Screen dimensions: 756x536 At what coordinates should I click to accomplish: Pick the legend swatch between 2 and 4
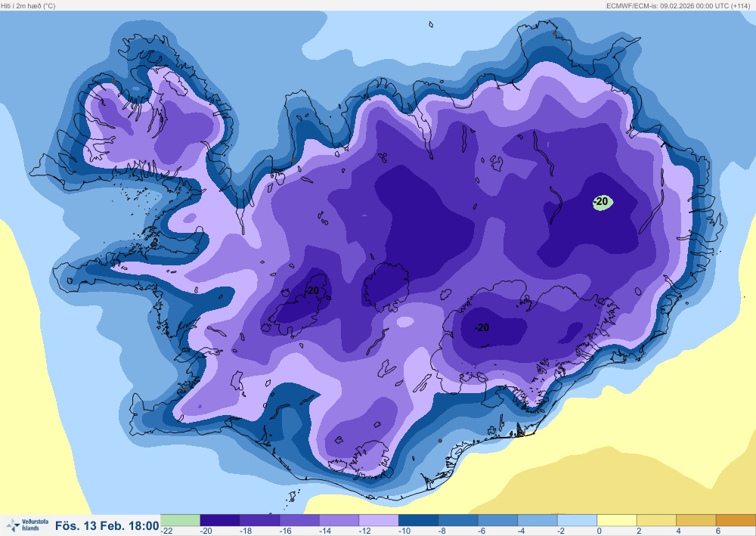pyautogui.click(x=657, y=520)
